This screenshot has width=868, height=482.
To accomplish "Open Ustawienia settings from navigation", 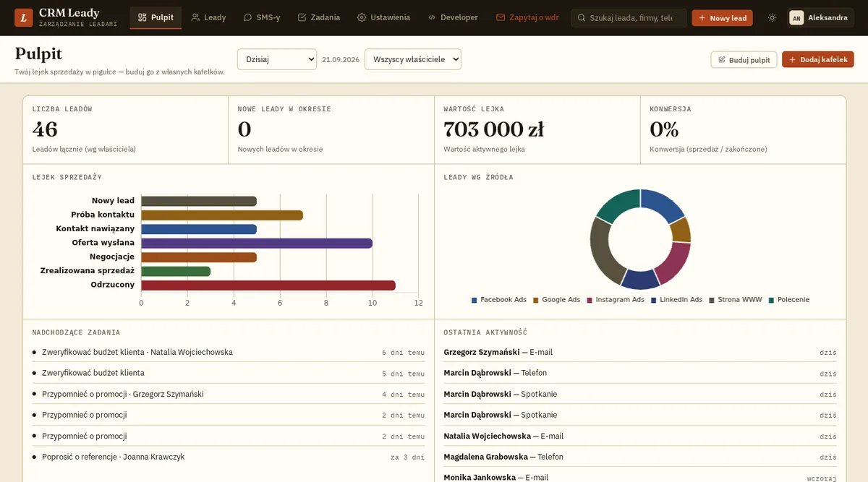I will 383,17.
